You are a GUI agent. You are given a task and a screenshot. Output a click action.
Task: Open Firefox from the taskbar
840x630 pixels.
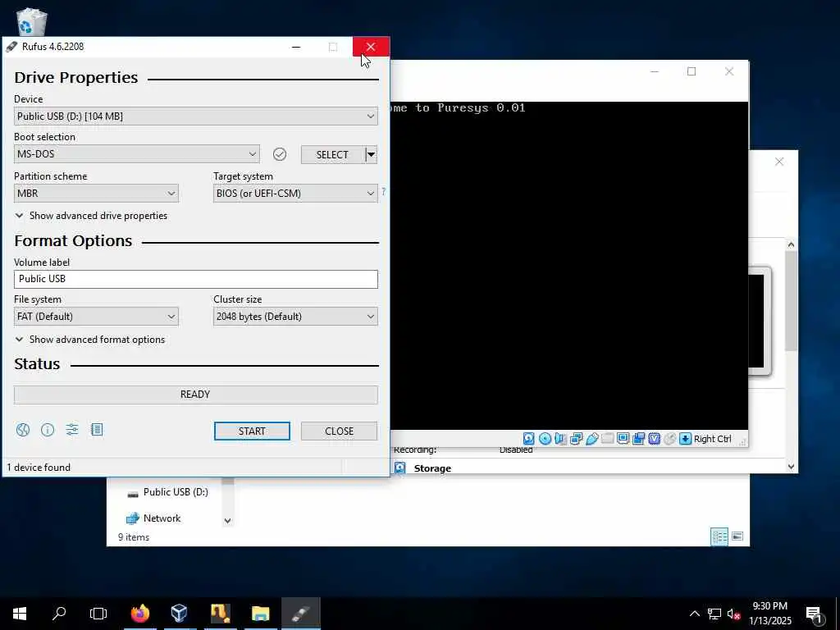(140, 614)
